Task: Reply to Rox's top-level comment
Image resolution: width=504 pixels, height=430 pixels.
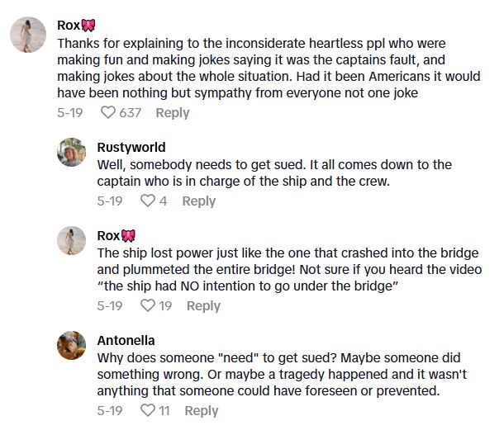Action: (x=173, y=113)
